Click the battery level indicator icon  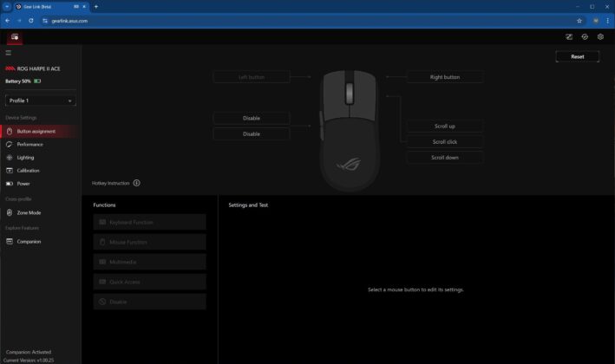(x=37, y=81)
